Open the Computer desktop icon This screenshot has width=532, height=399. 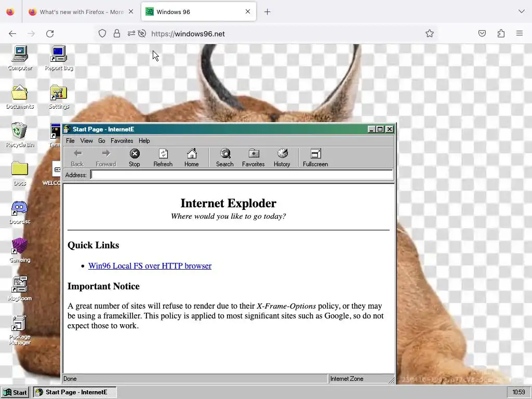20,58
